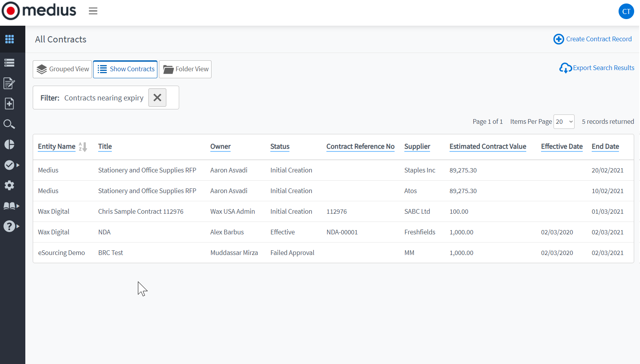The image size is (640, 364).
Task: Open the edit document sidebar icon
Action: [9, 83]
